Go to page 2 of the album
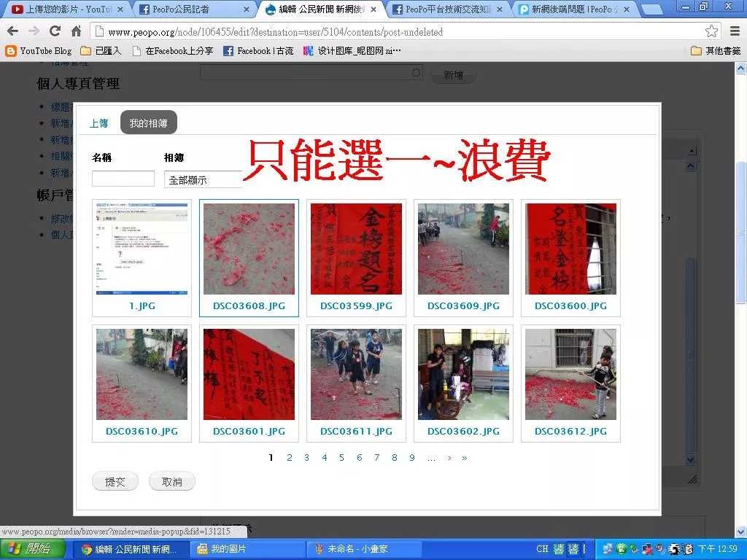This screenshot has width=747, height=560. tap(289, 458)
